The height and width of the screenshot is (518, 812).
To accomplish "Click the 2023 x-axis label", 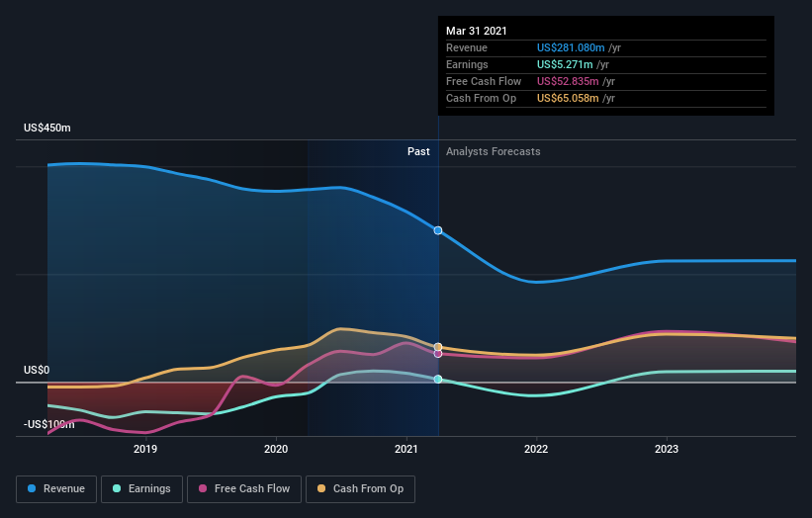I will click(x=667, y=449).
